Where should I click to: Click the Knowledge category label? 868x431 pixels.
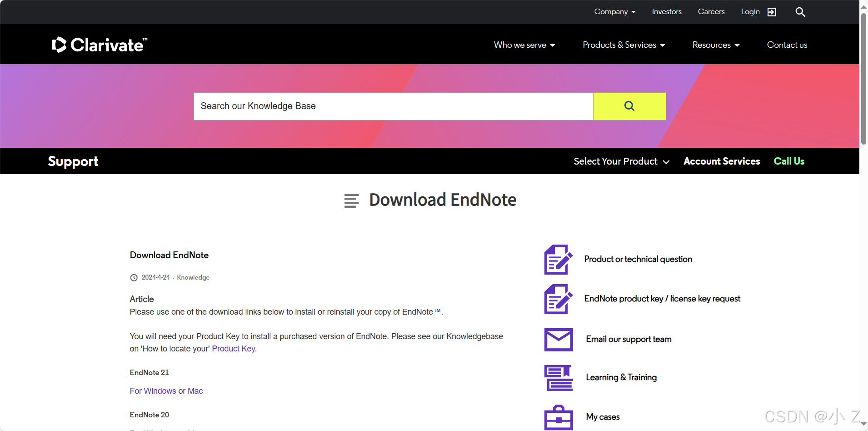click(193, 277)
